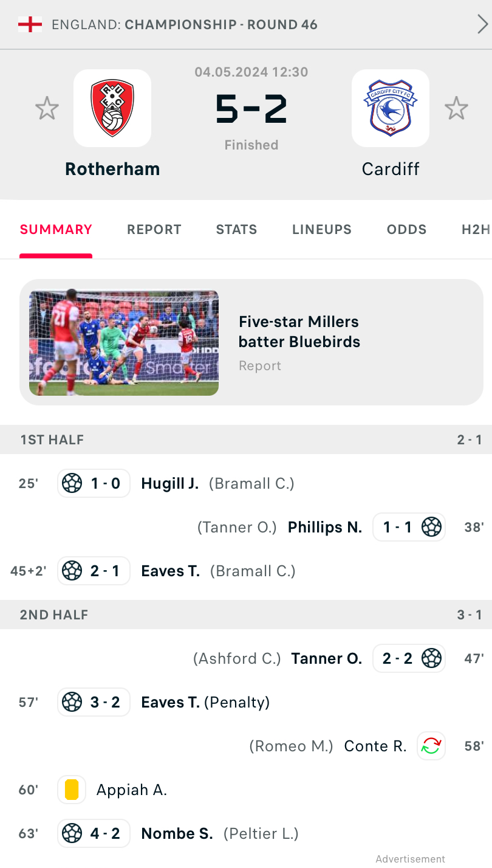The width and height of the screenshot is (492, 868).
Task: Toggle the favorite star next to Cardiff
Action: 456,109
